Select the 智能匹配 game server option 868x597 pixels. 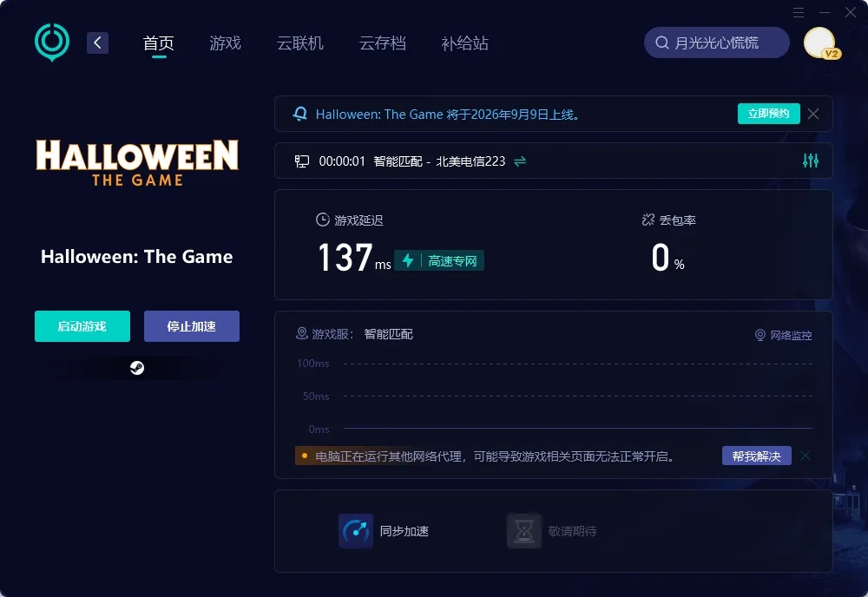389,334
